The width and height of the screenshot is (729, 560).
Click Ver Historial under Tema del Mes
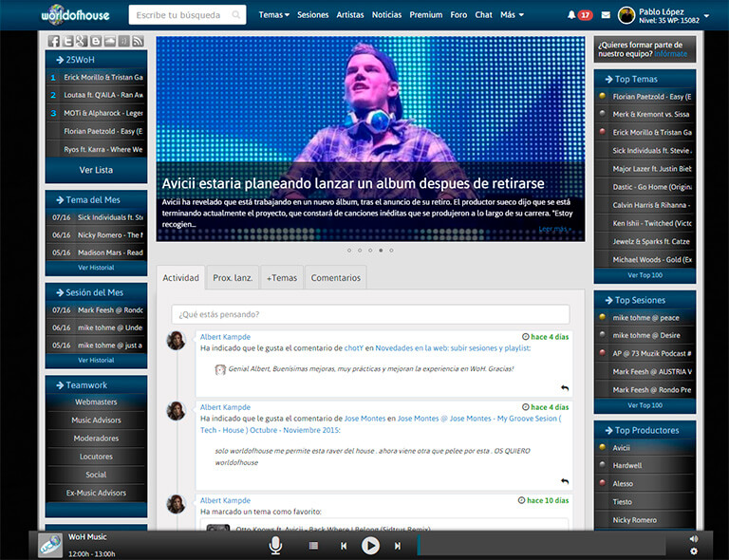point(96,268)
